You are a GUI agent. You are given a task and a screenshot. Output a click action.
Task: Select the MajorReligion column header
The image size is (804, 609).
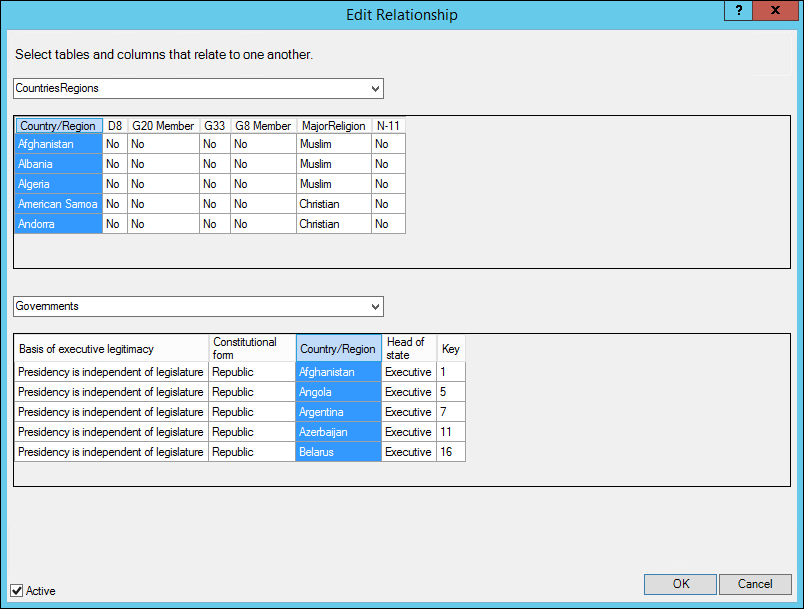click(x=334, y=126)
